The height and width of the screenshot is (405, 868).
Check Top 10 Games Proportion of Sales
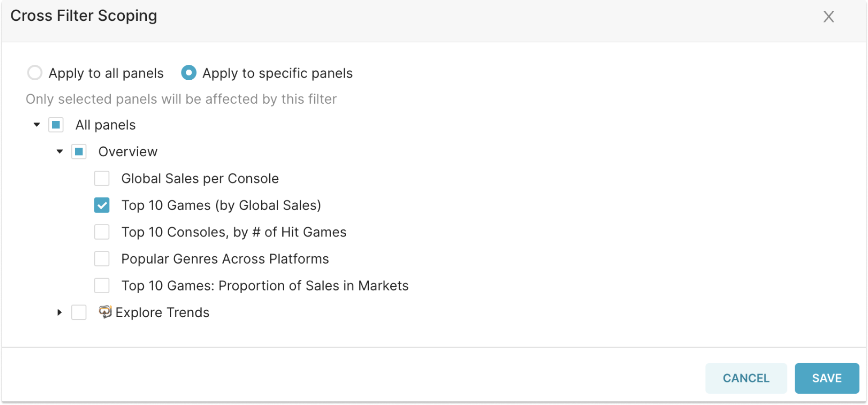(x=102, y=286)
